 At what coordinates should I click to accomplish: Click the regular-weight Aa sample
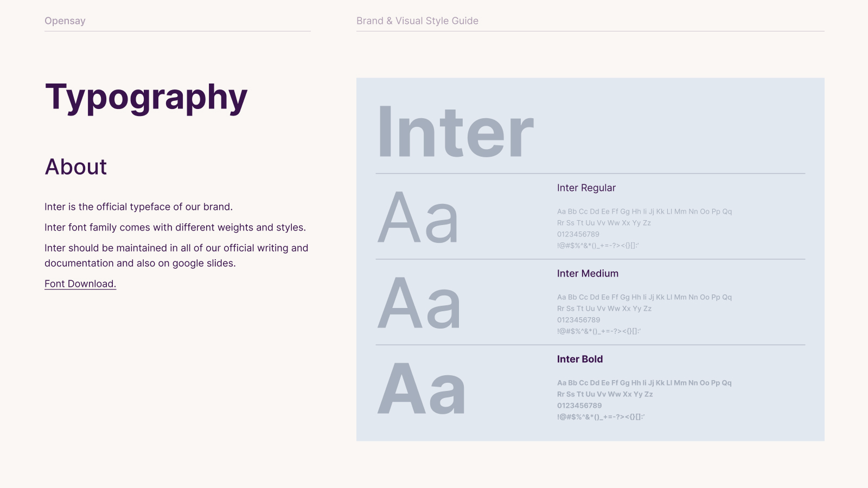coord(418,218)
